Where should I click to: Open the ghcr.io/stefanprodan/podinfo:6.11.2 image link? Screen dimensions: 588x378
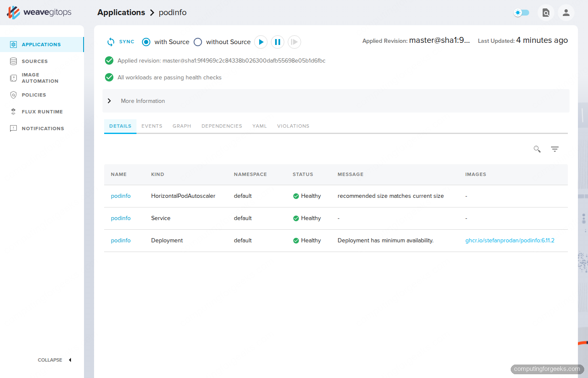510,241
